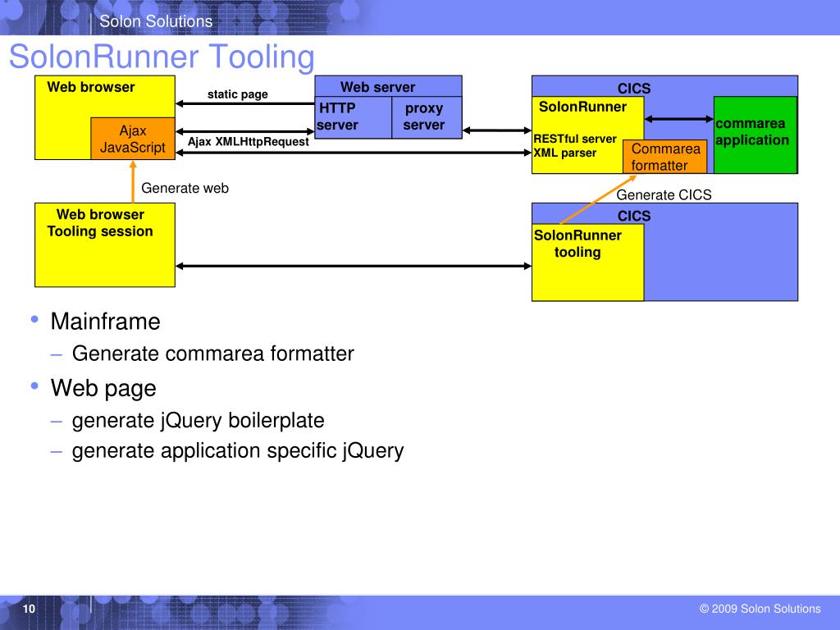Click 'Generate commarea formatter' sub-bullet
840x630 pixels.
pos(212,354)
